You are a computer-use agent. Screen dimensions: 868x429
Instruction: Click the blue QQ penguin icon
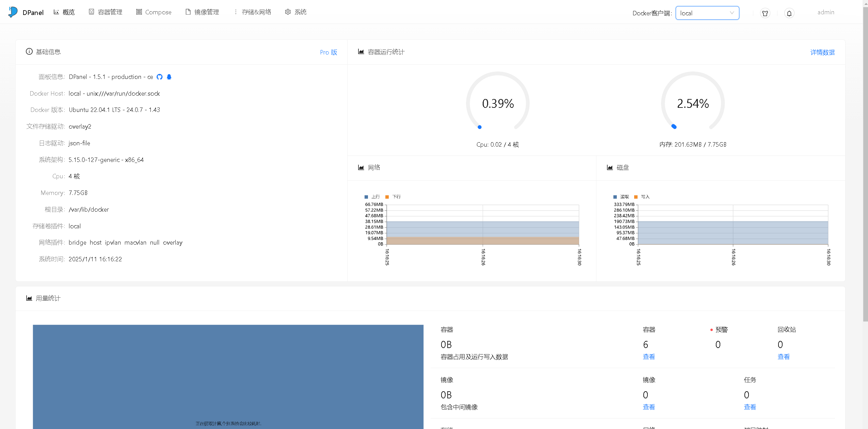169,77
